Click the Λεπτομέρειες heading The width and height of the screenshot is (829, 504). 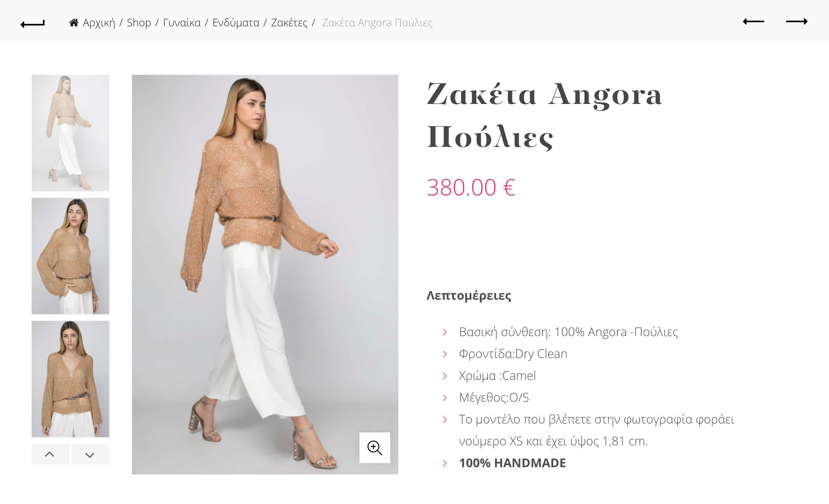click(469, 296)
